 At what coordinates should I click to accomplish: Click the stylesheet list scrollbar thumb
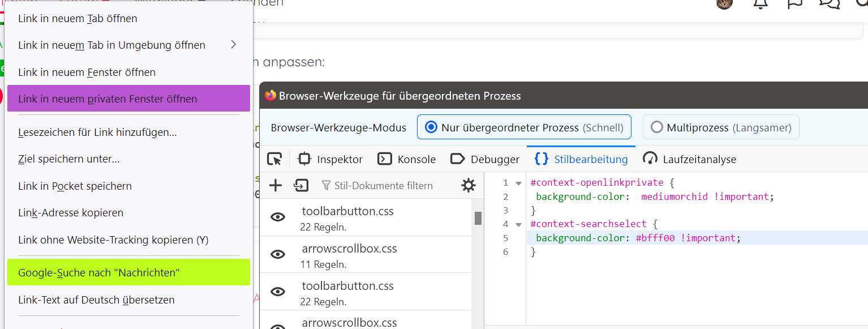(x=478, y=218)
